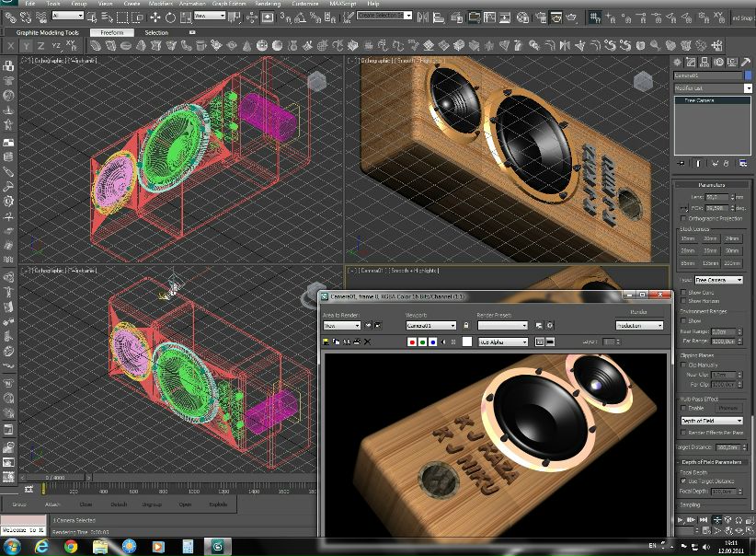The height and width of the screenshot is (556, 756).
Task: Open the RGB Alpha channel dropdown
Action: tap(503, 342)
